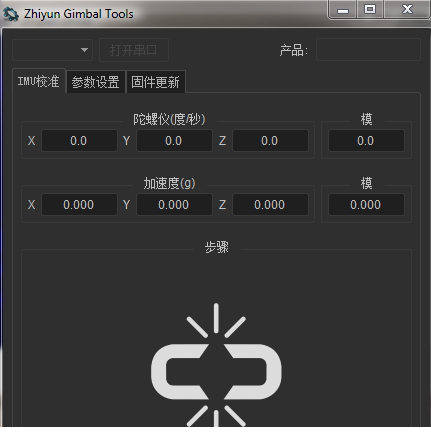The height and width of the screenshot is (444, 431).
Task: Click the 产品 product field
Action: click(368, 50)
